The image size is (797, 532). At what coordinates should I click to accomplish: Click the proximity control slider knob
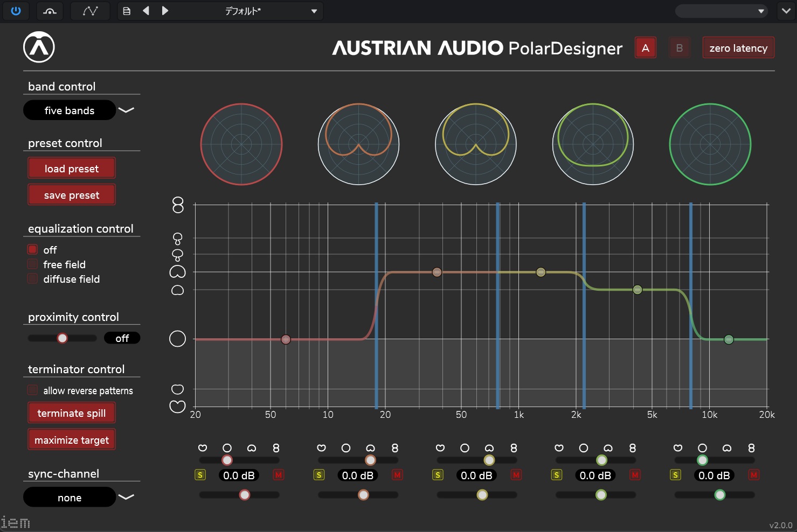click(x=63, y=338)
